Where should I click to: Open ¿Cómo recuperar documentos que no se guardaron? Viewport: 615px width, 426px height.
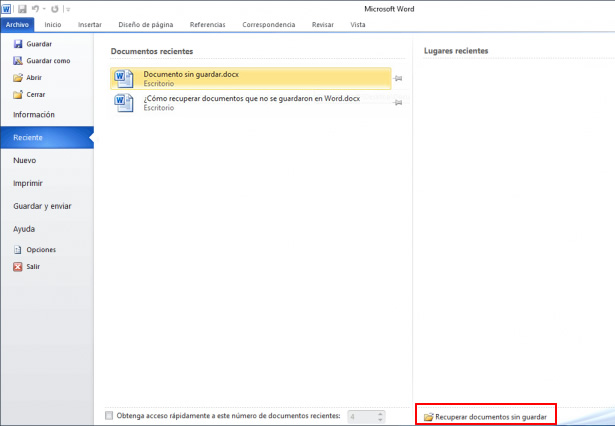pyautogui.click(x=251, y=103)
